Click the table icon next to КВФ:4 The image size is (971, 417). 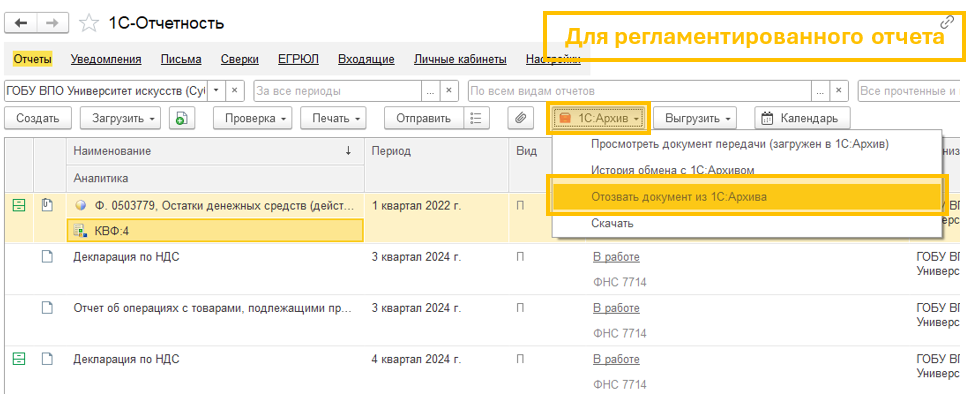click(80, 230)
